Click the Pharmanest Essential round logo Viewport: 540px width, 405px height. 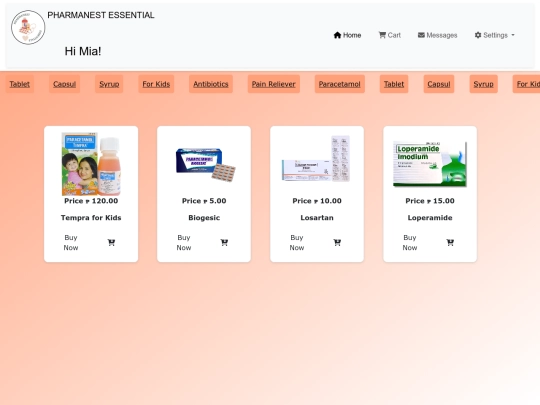coord(28,27)
